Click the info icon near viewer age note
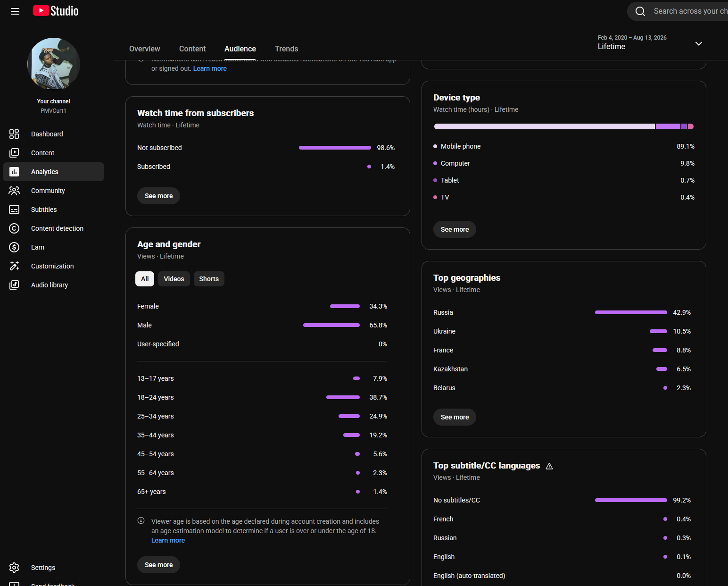The width and height of the screenshot is (728, 586). tap(141, 521)
